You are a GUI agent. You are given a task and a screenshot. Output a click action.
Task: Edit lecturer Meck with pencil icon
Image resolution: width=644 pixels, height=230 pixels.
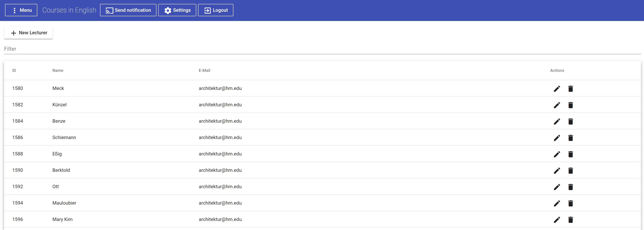pyautogui.click(x=557, y=89)
